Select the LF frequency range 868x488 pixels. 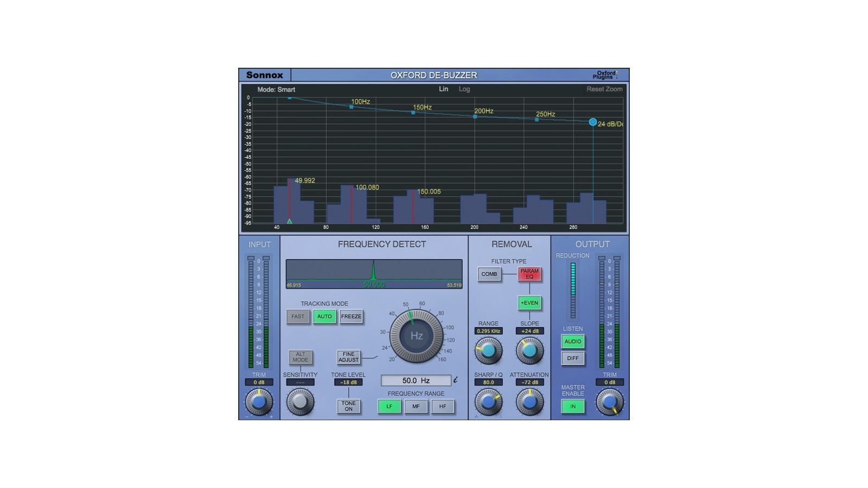[390, 407]
